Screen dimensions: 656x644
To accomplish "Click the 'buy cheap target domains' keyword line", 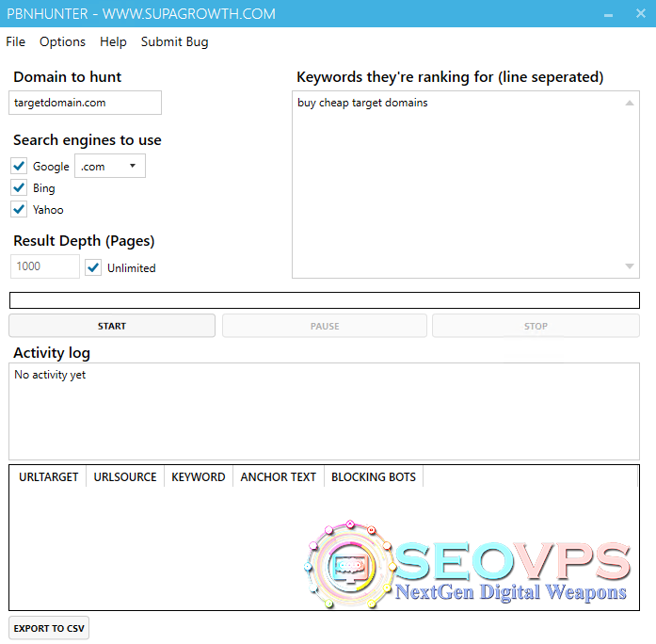I will [362, 103].
